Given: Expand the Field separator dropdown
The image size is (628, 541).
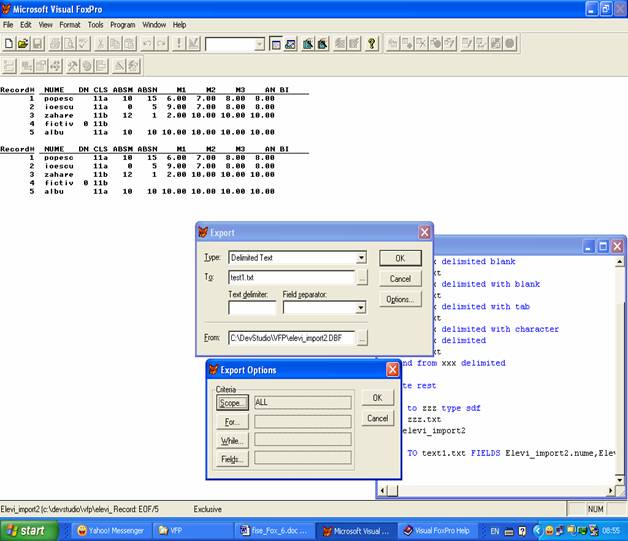Looking at the screenshot, I should coord(360,308).
